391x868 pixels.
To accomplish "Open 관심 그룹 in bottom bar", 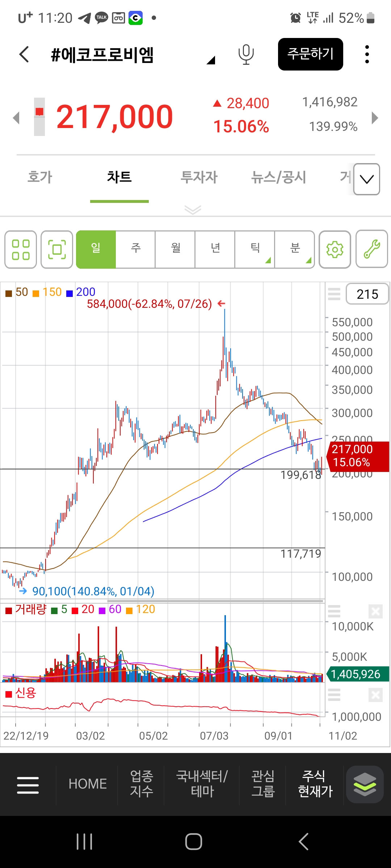I will point(263,784).
